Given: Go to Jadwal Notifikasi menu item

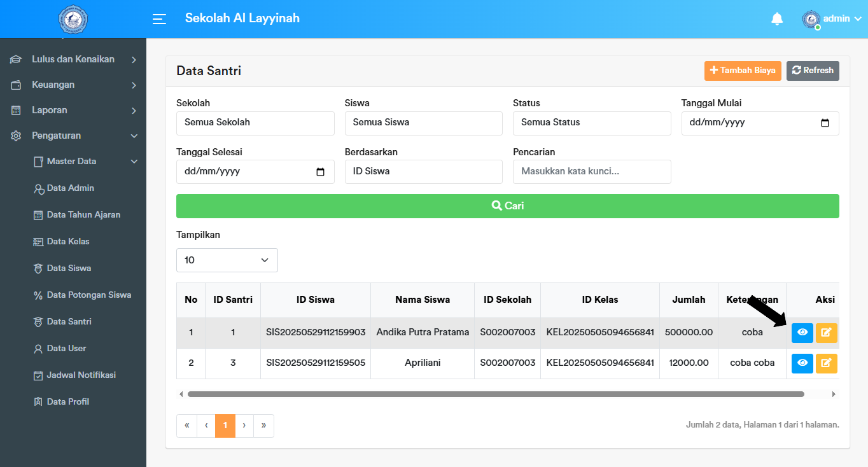Looking at the screenshot, I should (x=81, y=375).
